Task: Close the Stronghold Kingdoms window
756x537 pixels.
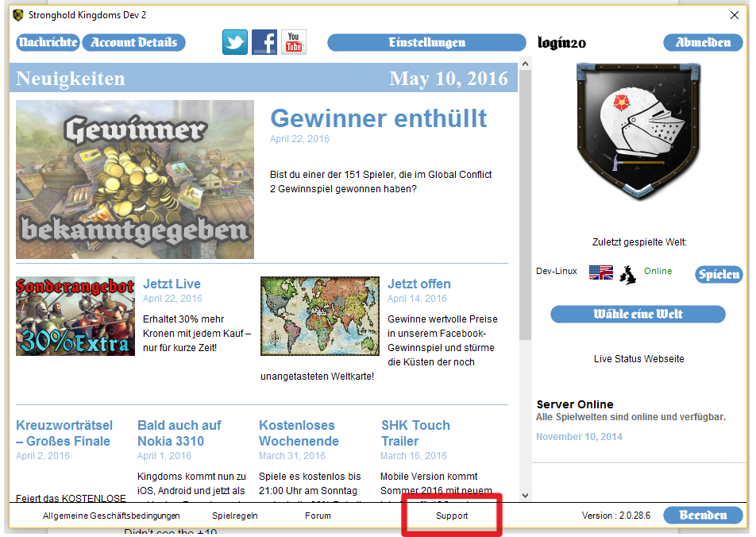Action: coord(735,15)
